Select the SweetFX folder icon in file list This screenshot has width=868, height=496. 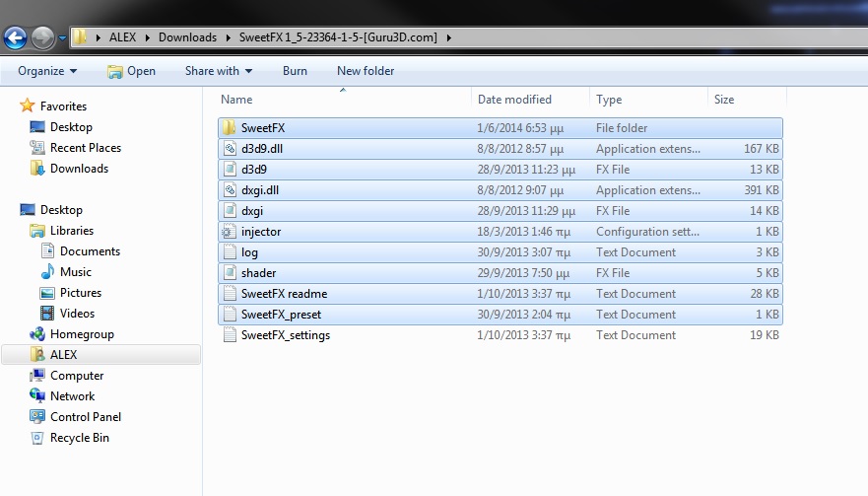230,127
